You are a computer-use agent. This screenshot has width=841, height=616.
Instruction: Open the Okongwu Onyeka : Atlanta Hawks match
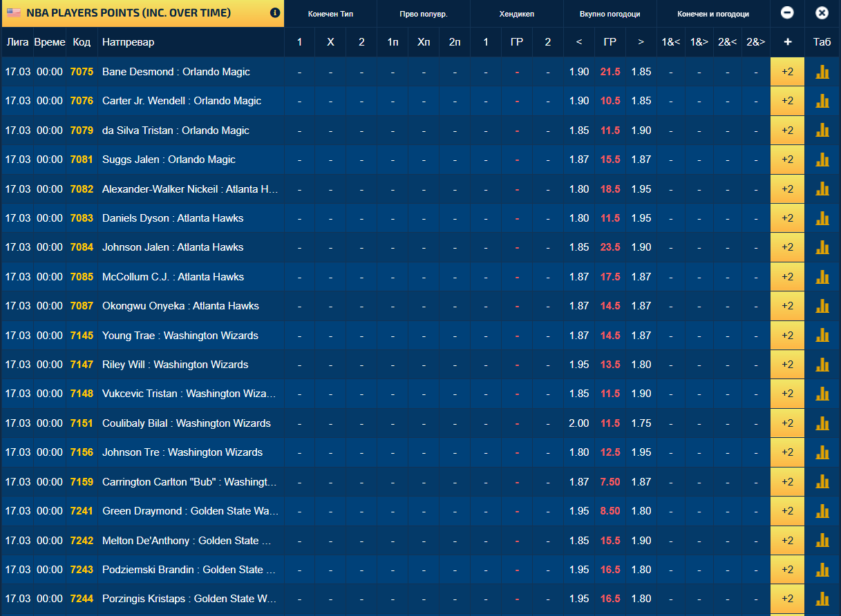coord(180,306)
